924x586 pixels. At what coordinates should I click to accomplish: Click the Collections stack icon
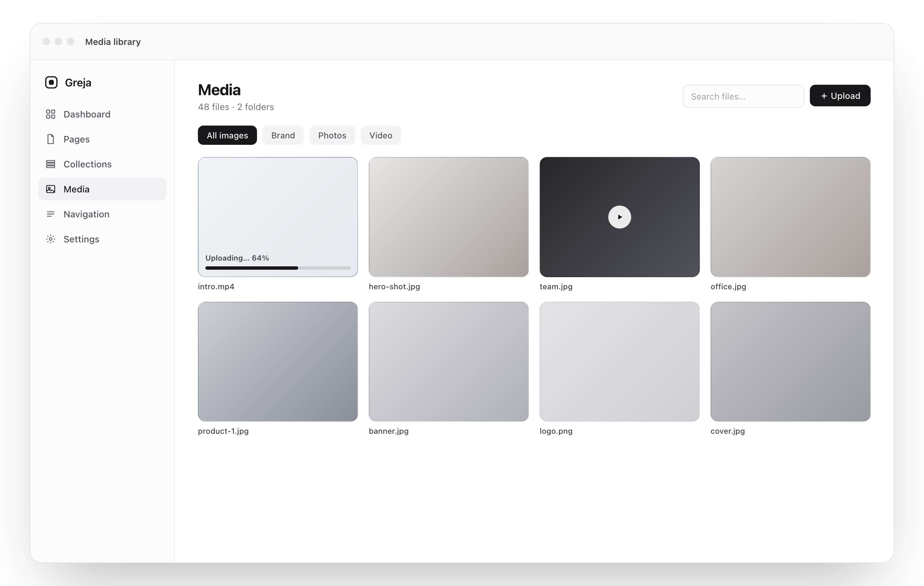[51, 164]
